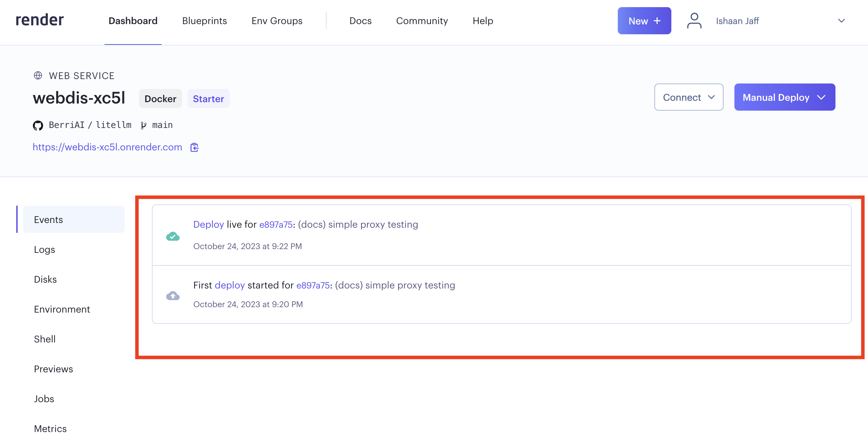
Task: Select Logs in the sidebar
Action: pyautogui.click(x=44, y=249)
